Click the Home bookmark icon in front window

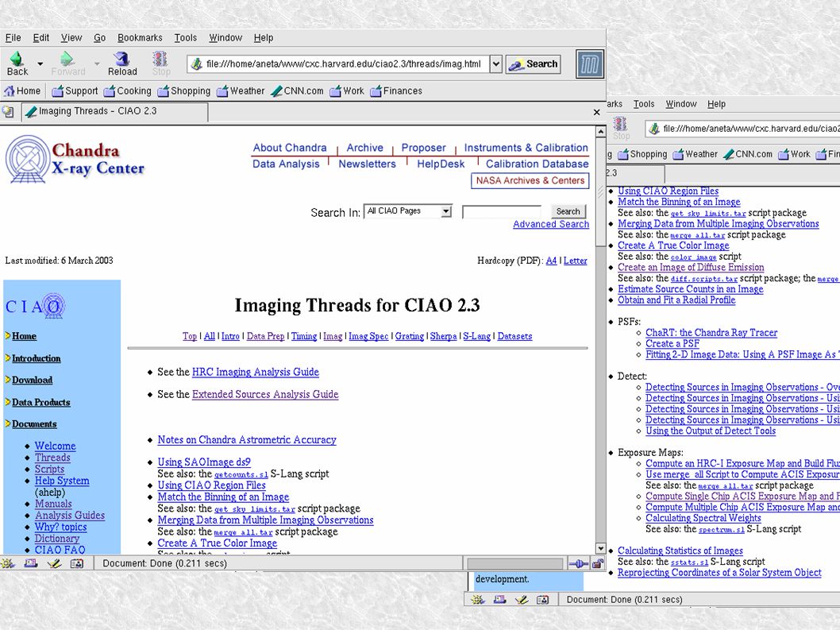coord(10,91)
